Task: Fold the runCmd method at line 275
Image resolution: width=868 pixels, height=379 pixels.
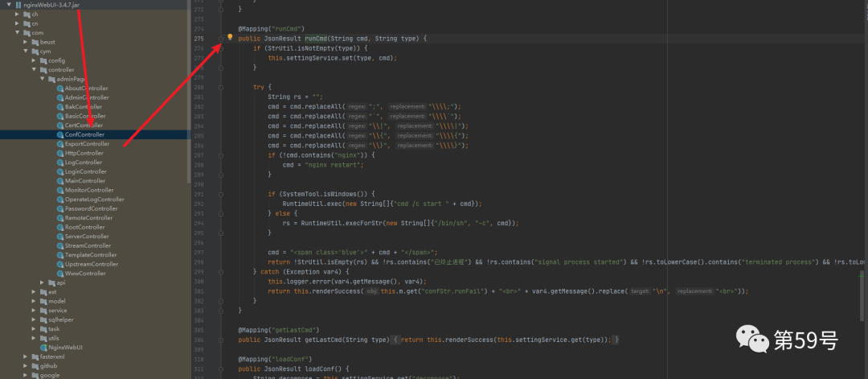Action: point(221,39)
